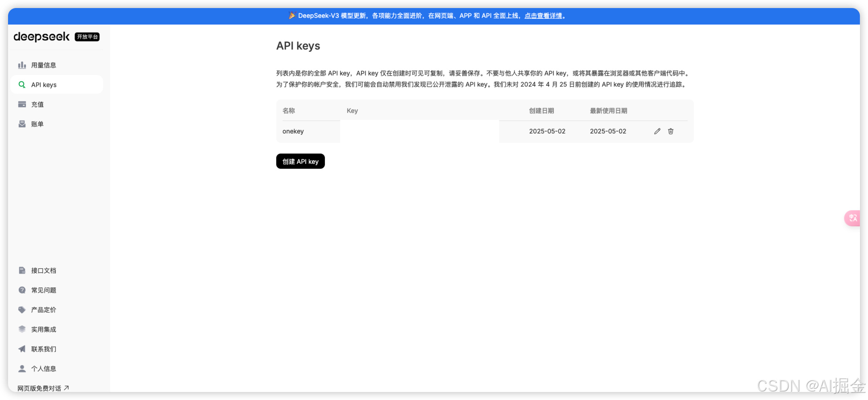
Task: Click the document icon beside 接口文档
Action: pos(22,271)
